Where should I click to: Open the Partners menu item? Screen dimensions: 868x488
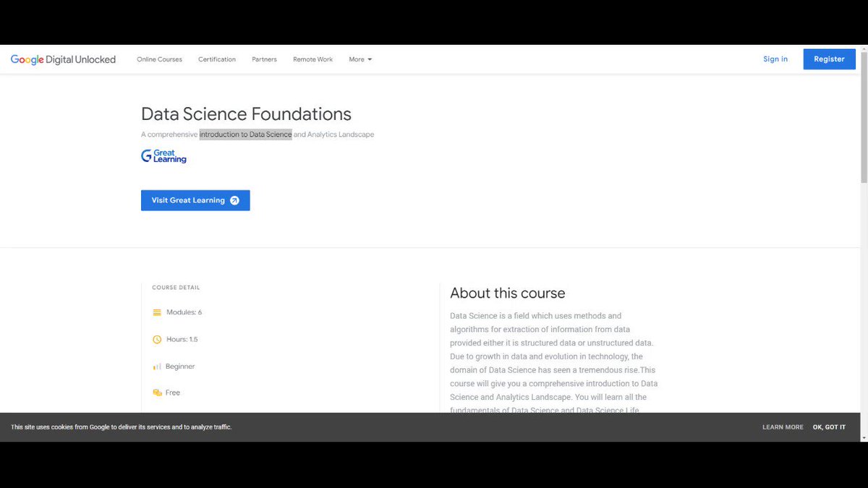[x=264, y=59]
